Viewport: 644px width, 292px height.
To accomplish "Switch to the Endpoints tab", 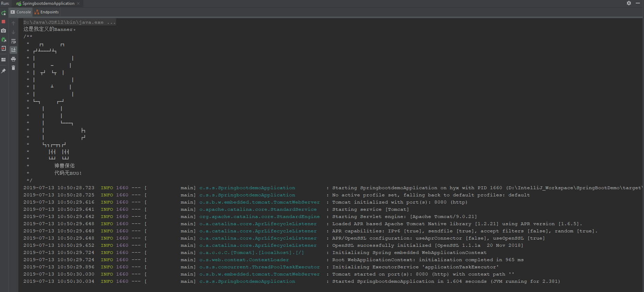I will coord(46,12).
